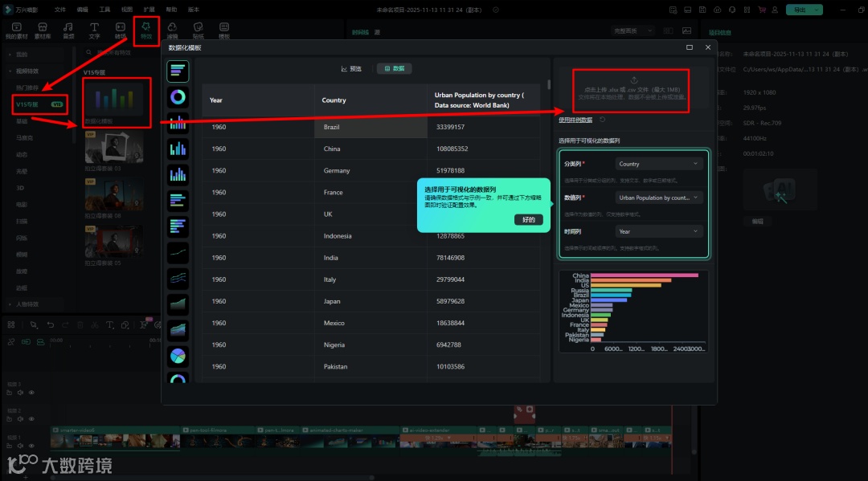Switch to the 预览 preview tab
868x481 pixels.
[351, 68]
